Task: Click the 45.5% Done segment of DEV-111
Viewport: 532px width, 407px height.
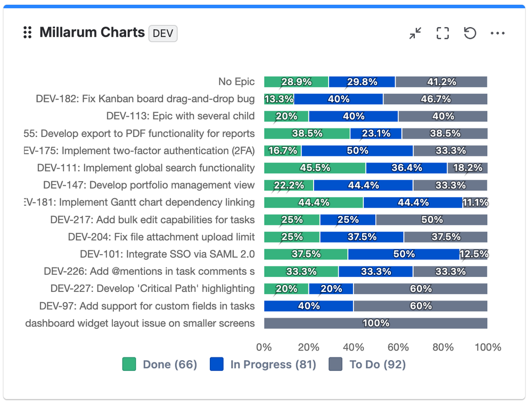Action: coord(315,168)
